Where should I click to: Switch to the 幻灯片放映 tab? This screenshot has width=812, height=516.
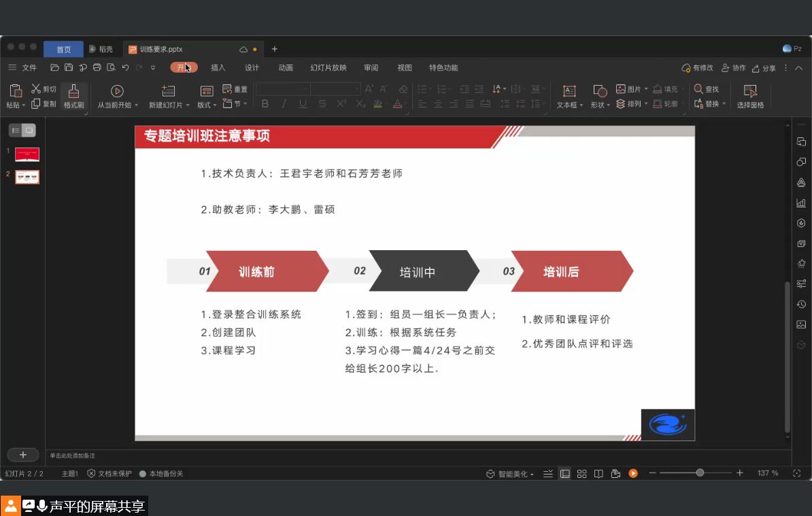328,68
